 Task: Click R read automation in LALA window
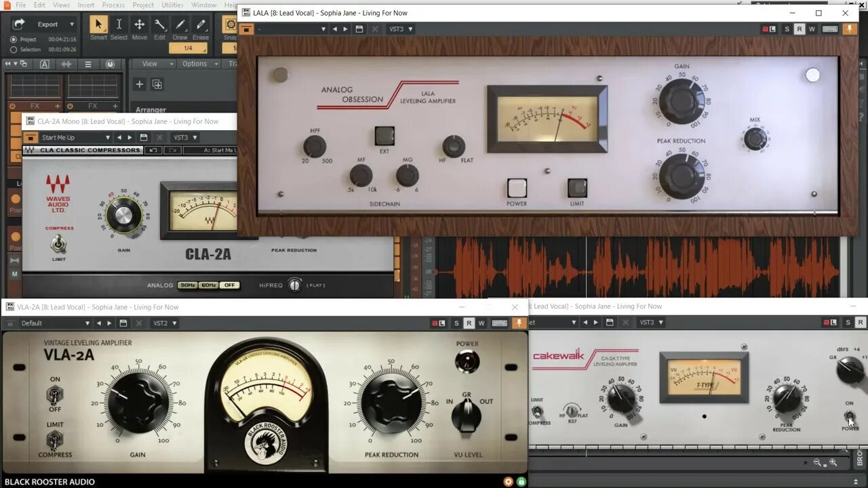pos(800,29)
